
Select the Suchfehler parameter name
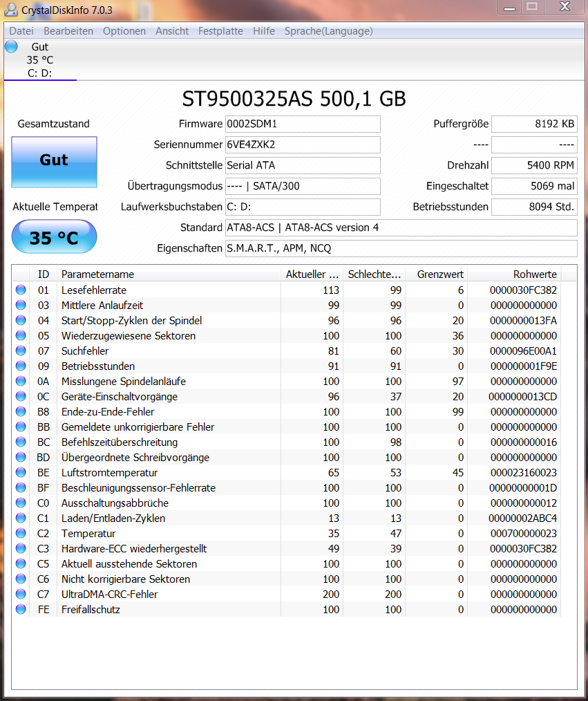click(85, 351)
